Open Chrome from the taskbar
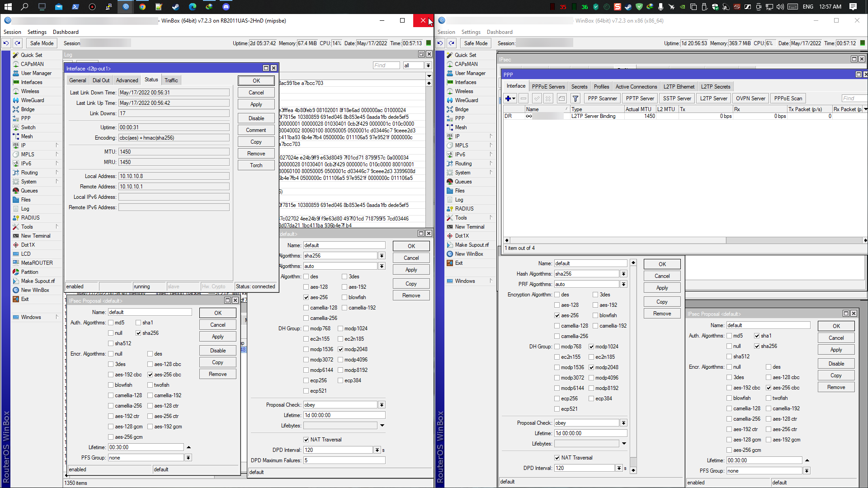 142,6
